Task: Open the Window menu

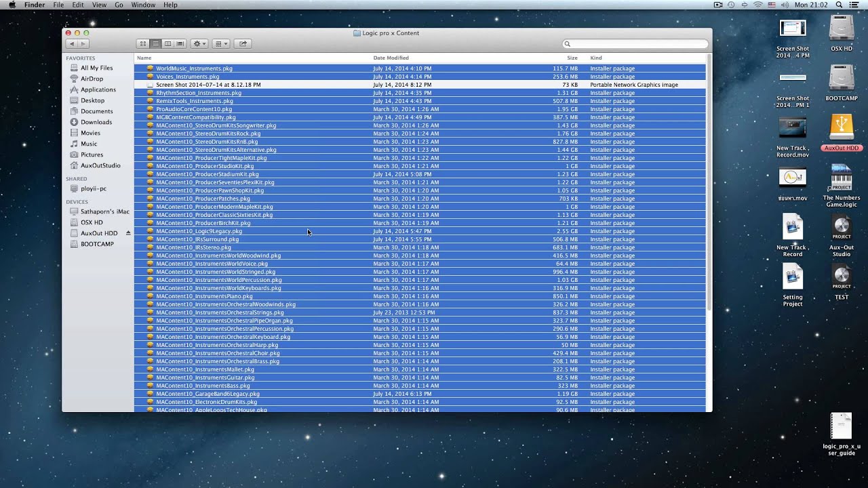Action: tap(143, 5)
